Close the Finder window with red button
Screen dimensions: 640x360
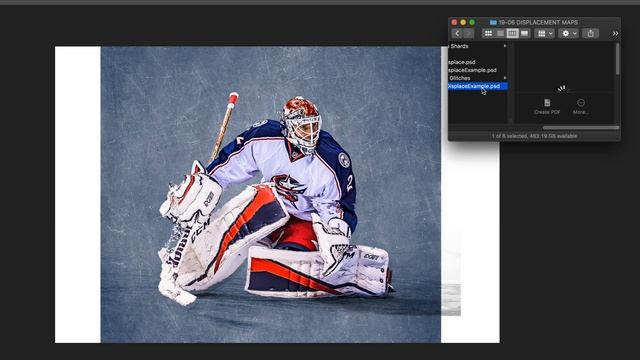pos(454,22)
